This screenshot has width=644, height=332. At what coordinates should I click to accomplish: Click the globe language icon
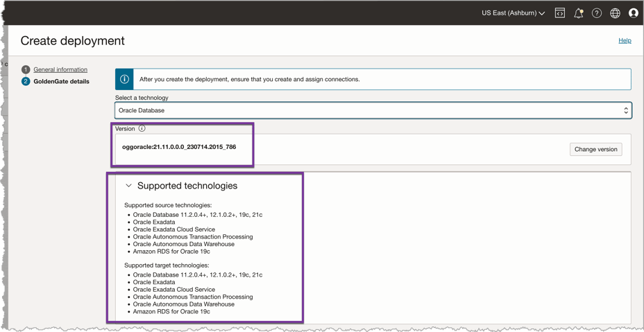tap(615, 13)
